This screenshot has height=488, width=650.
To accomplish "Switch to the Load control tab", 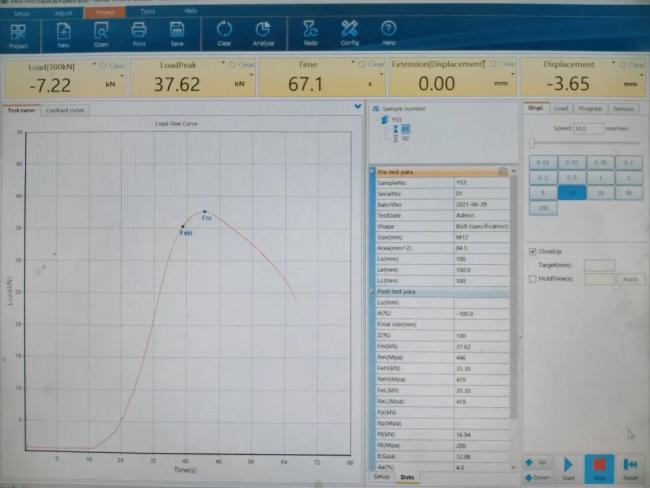I will [x=560, y=108].
